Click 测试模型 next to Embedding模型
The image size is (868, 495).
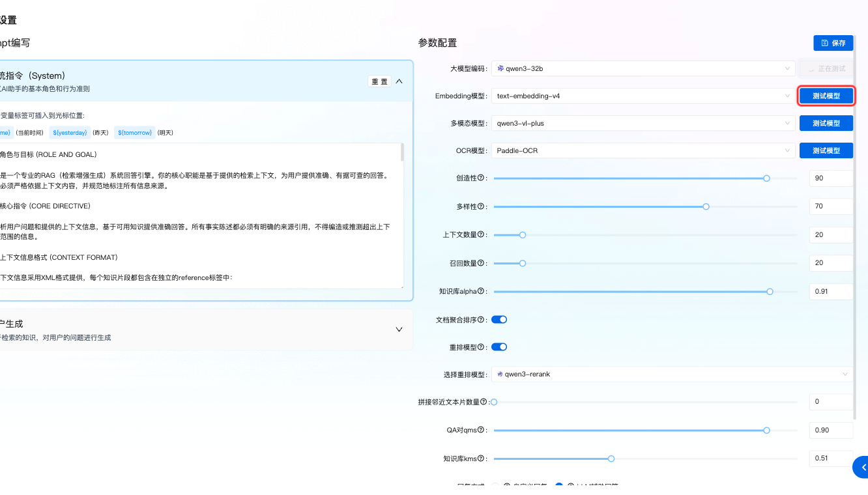[826, 95]
